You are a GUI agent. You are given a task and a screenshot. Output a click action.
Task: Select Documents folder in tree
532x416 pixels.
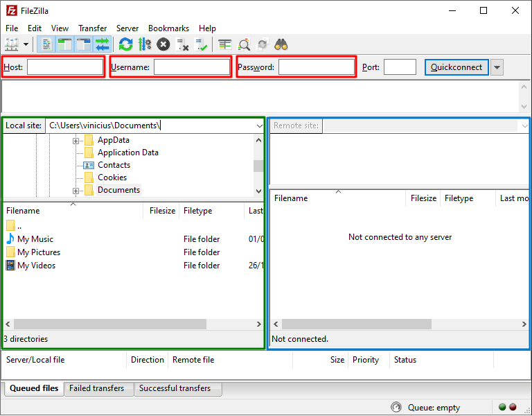pyautogui.click(x=118, y=190)
